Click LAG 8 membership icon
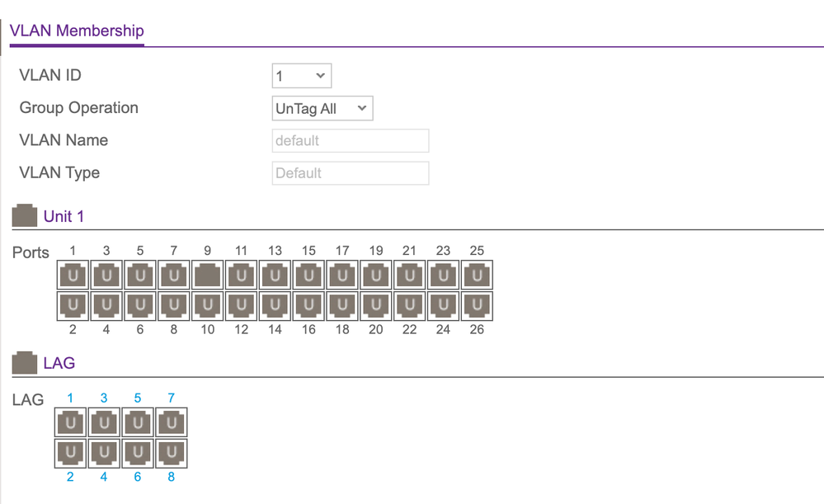The image size is (824, 504). coord(171,453)
